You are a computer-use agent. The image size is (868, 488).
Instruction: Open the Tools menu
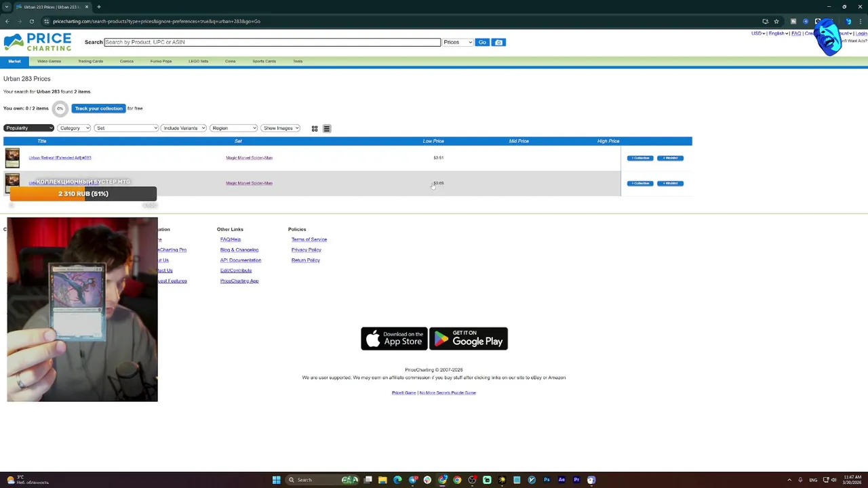[x=298, y=61]
